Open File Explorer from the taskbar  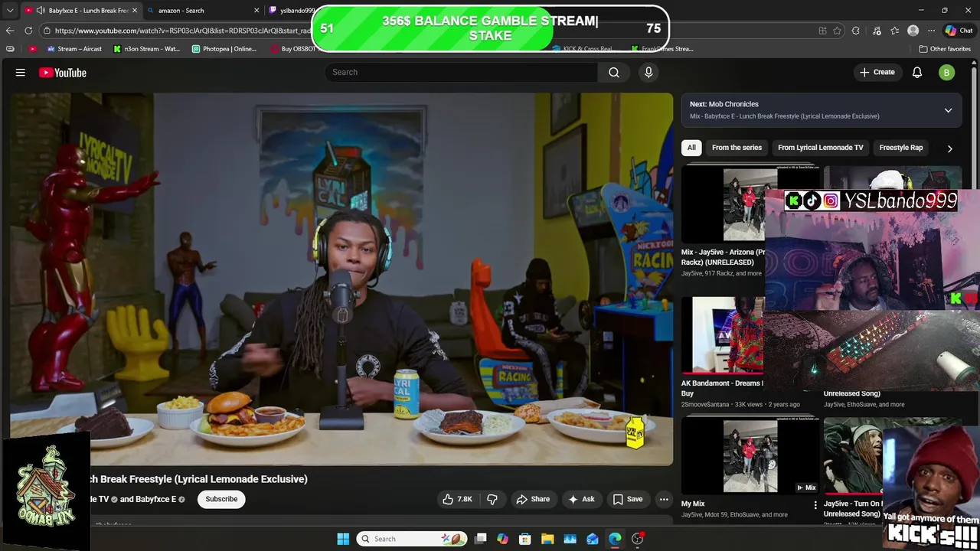(547, 539)
